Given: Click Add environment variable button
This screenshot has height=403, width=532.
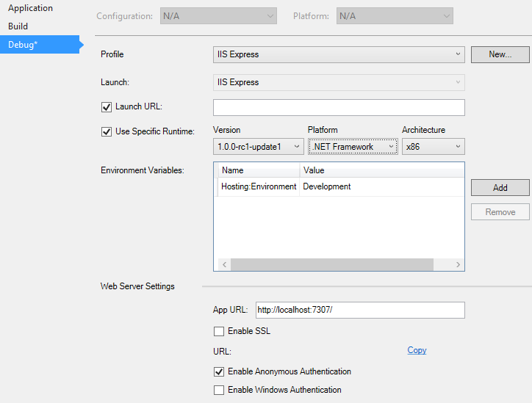Looking at the screenshot, I should tap(500, 188).
